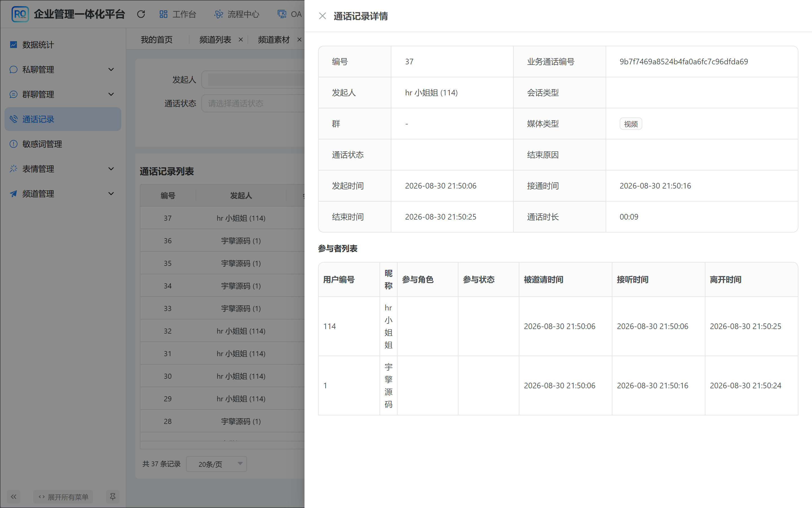
Task: Click hr 小姐姐 (114) in list row 37
Action: (241, 218)
